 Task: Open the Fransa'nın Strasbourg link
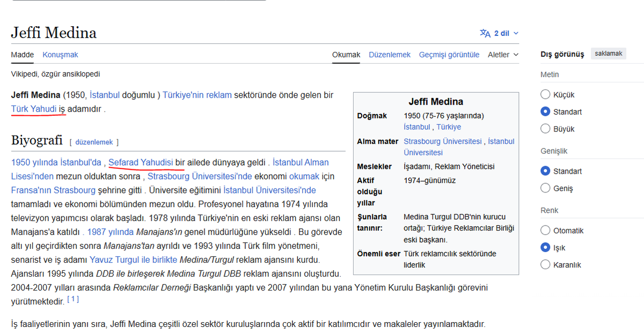coord(53,190)
